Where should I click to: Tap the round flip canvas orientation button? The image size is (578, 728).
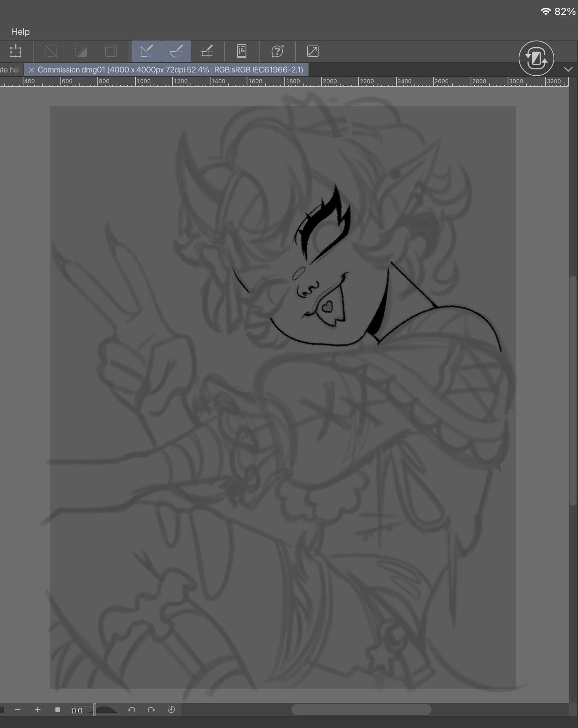tap(536, 58)
